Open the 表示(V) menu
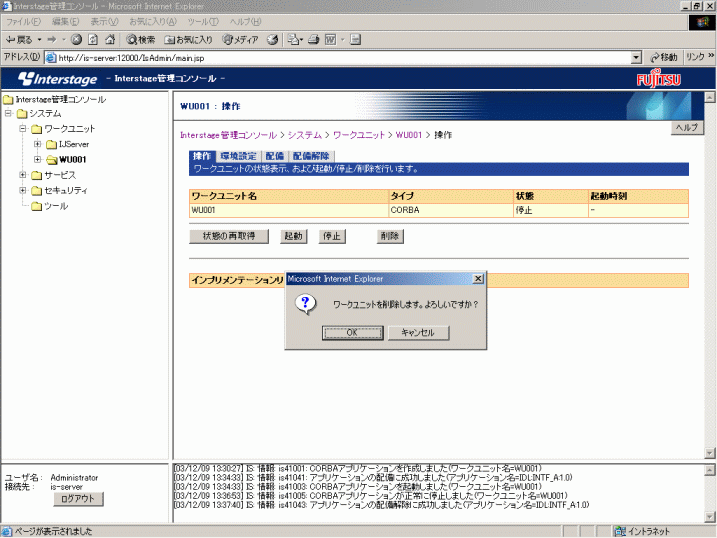Image resolution: width=717 pixels, height=538 pixels. tap(104, 21)
